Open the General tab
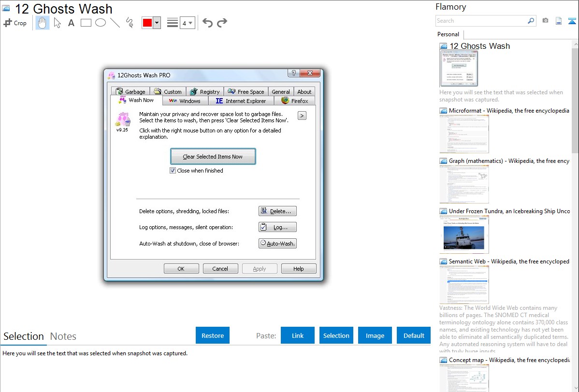This screenshot has width=579, height=392. pos(281,91)
